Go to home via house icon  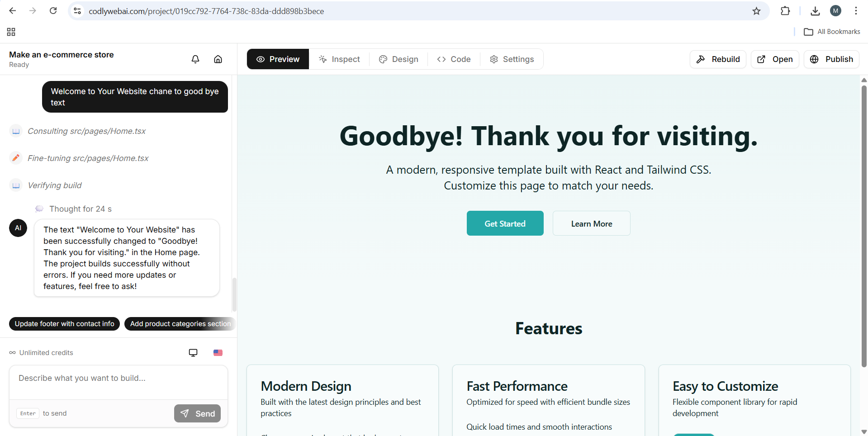[218, 59]
